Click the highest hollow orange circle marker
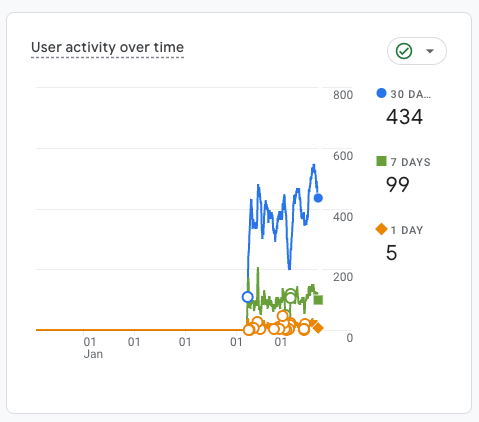Image resolution: width=479 pixels, height=422 pixels. [x=282, y=316]
